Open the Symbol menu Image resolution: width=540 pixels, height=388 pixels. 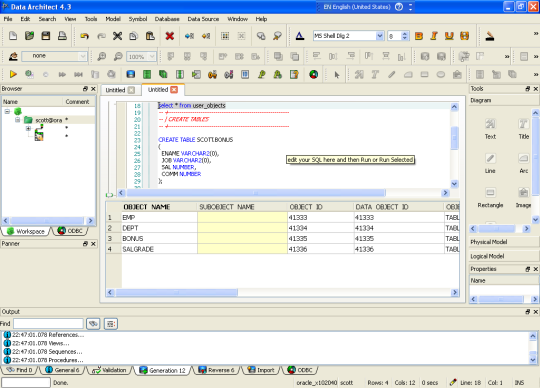pos(138,19)
